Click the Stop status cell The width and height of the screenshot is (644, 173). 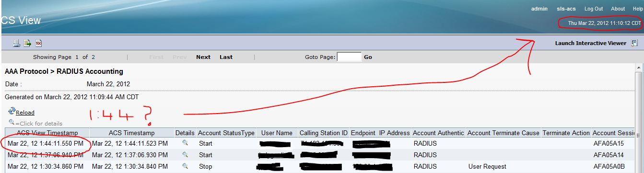[205, 166]
